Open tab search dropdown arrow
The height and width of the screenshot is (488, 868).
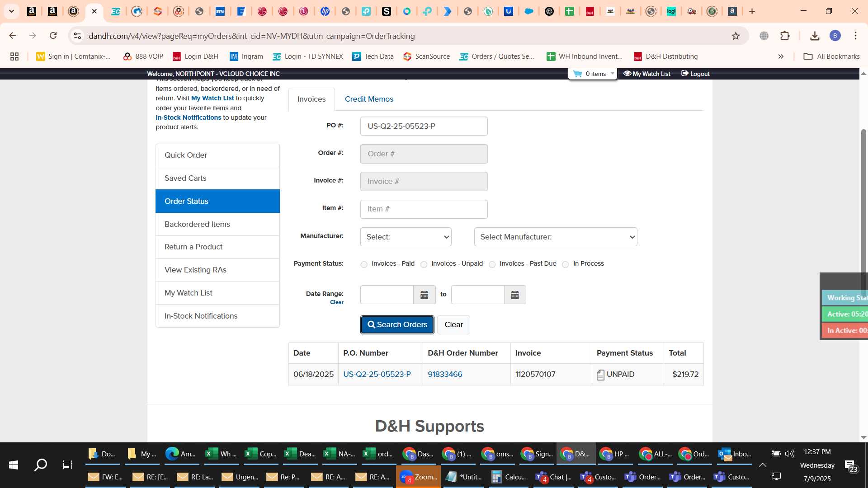[12, 11]
